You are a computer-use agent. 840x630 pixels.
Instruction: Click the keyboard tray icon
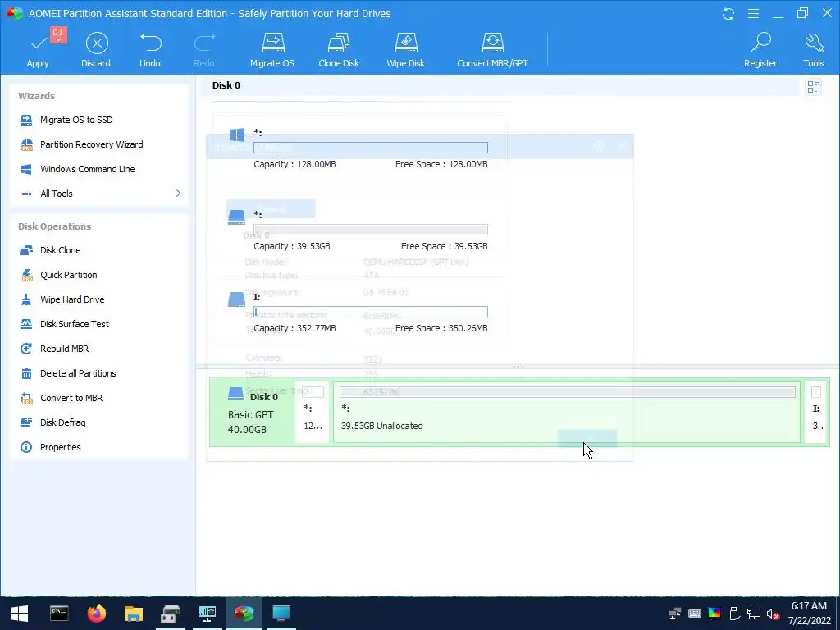(695, 614)
